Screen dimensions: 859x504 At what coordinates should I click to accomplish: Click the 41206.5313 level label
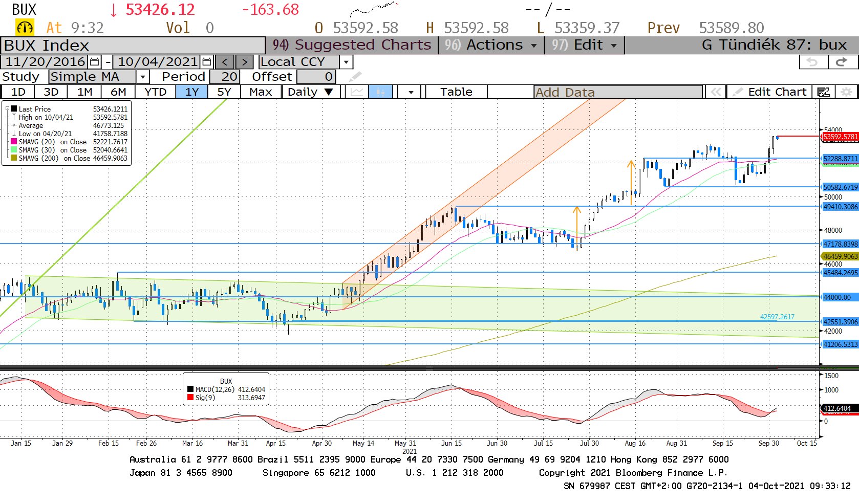(840, 344)
